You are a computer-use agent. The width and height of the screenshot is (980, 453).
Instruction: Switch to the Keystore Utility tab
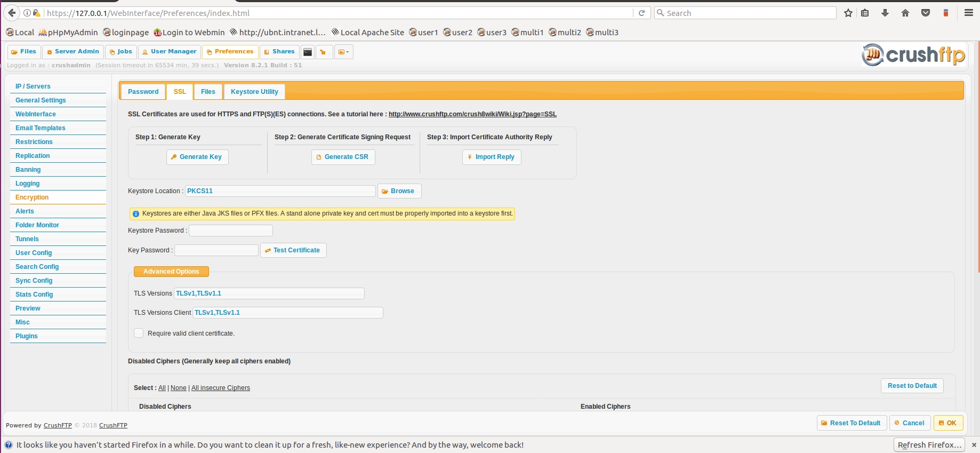[x=254, y=92]
